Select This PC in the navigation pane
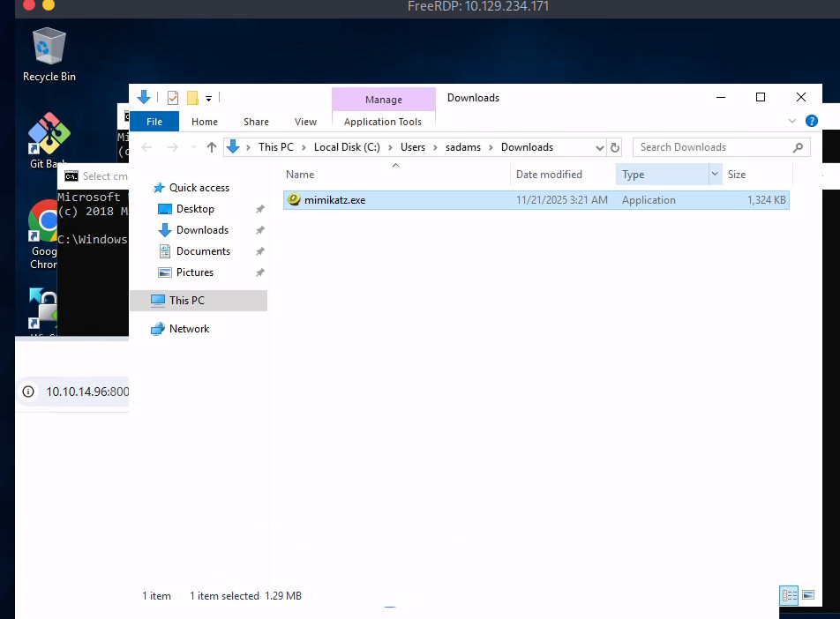The image size is (840, 619). 199,301
